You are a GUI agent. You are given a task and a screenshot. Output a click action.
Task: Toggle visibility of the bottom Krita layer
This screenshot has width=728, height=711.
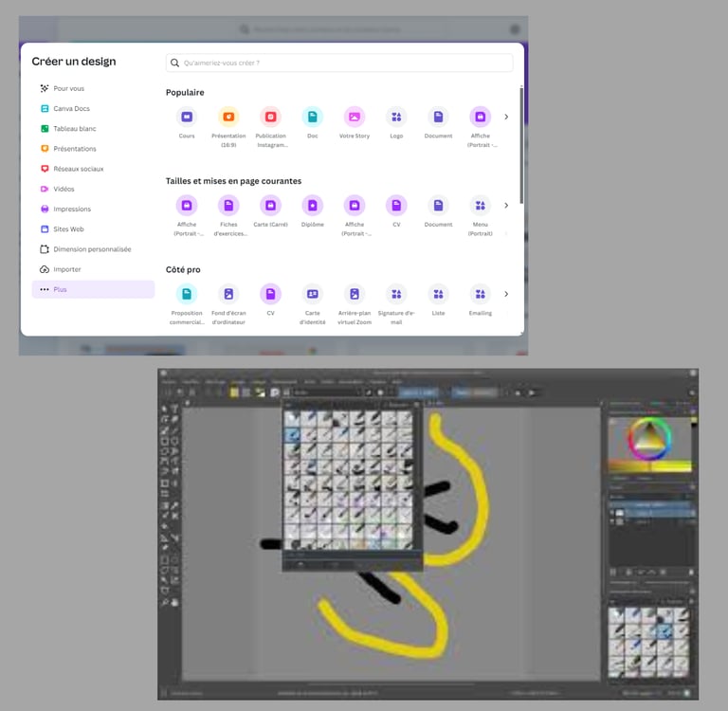coord(612,521)
